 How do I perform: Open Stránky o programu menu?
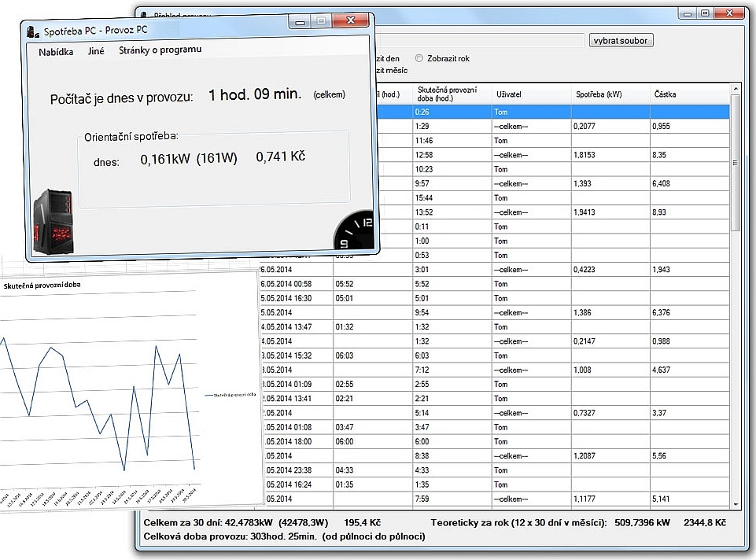pos(160,50)
